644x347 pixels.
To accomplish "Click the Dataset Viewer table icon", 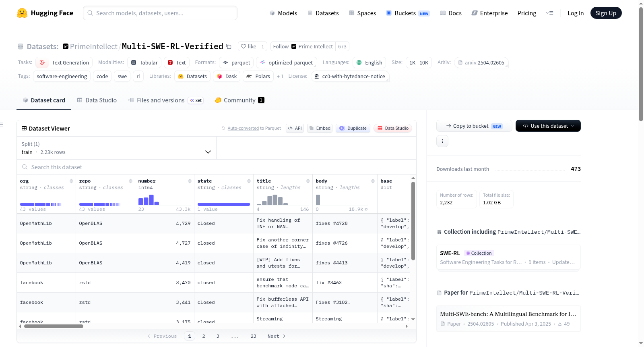I will [x=24, y=128].
